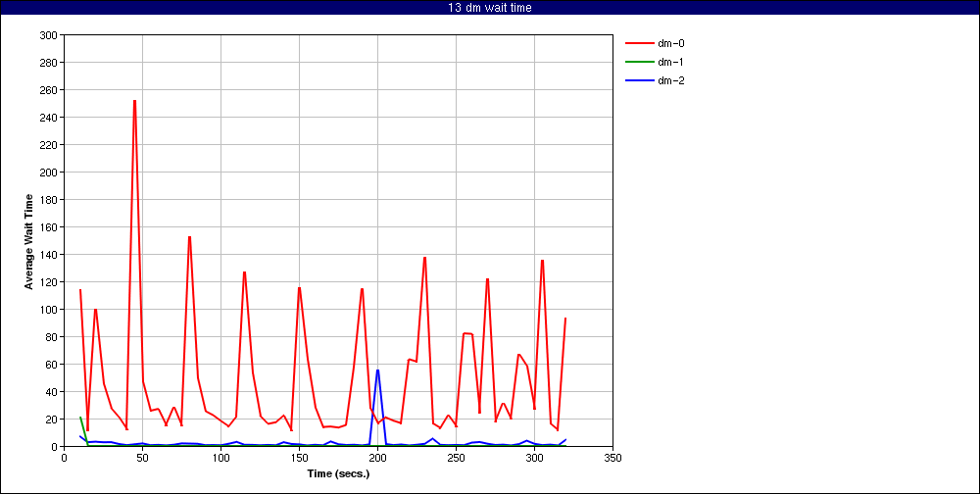Click the y-axis tick label 300
The height and width of the screenshot is (494, 980).
(47, 35)
